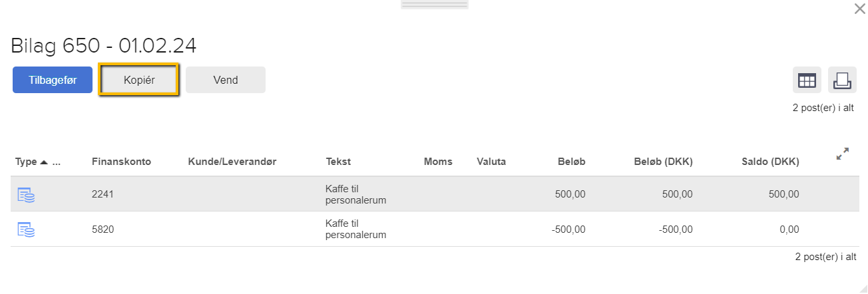Click the Valuta column header
This screenshot has height=294, width=868.
(491, 162)
